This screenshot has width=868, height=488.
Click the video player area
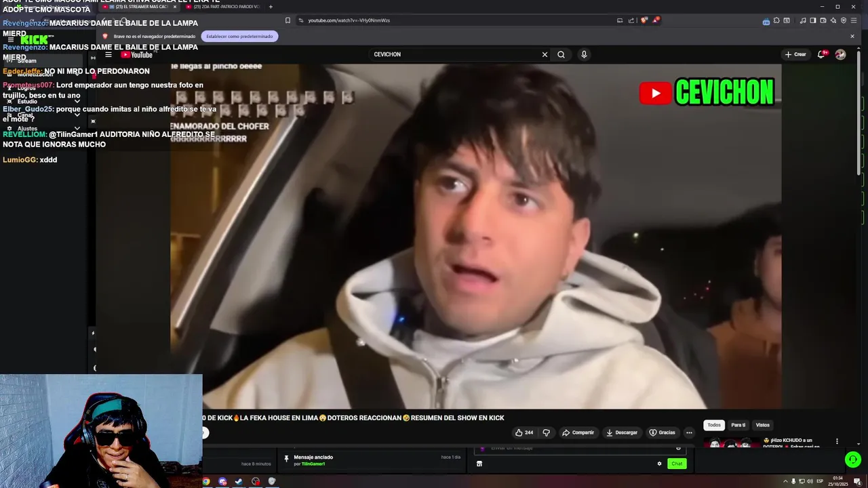[475, 236]
